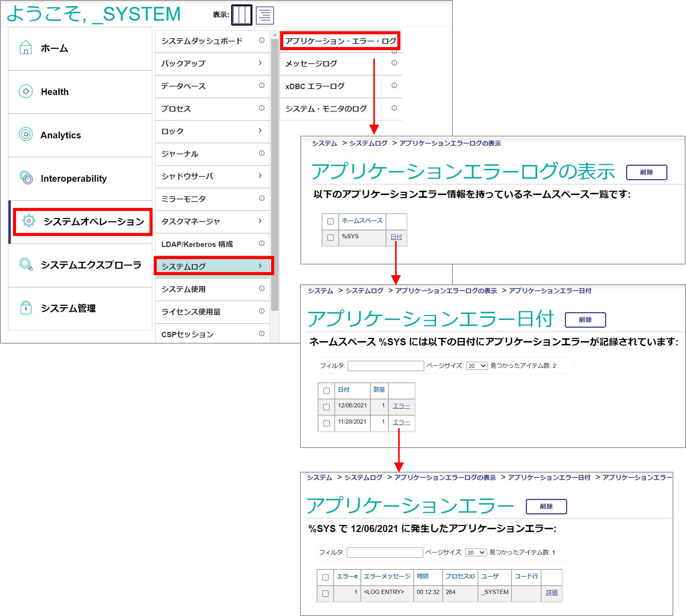The width and height of the screenshot is (686, 616).
Task: Click the Interoperability overlapping circles icon
Action: pos(26,178)
